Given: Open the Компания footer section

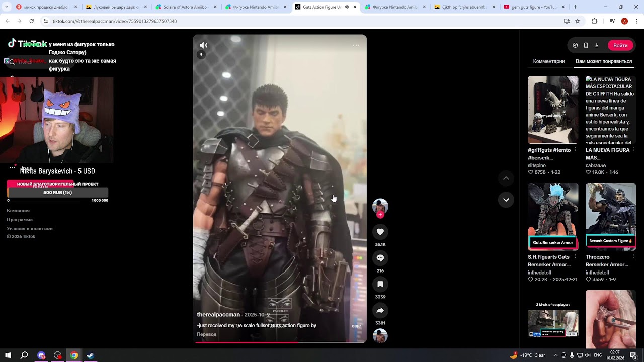Looking at the screenshot, I should (x=18, y=211).
